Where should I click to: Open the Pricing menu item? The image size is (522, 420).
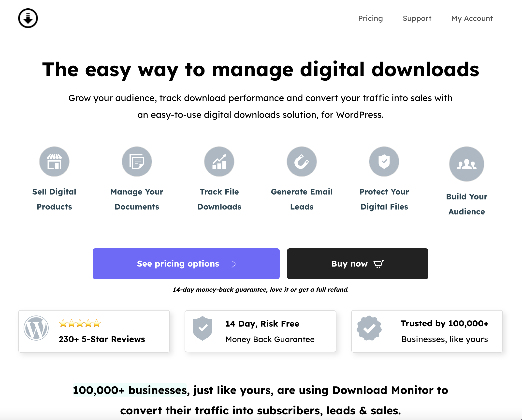click(370, 18)
